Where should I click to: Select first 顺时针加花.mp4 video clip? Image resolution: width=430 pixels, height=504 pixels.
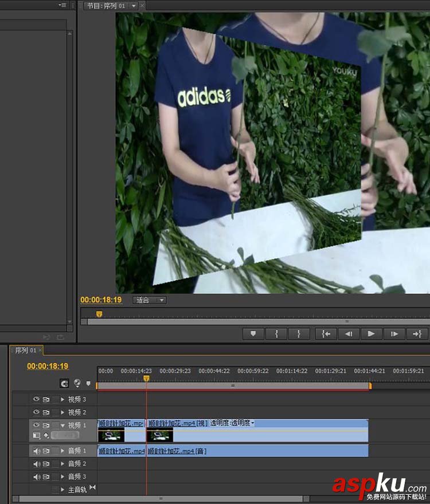(122, 431)
